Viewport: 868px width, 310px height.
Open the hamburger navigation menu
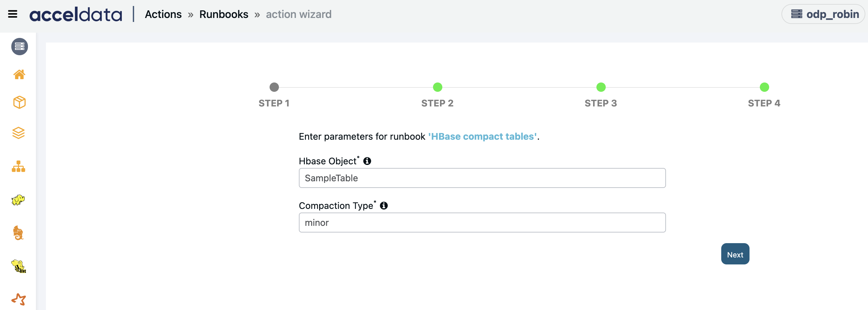(12, 14)
